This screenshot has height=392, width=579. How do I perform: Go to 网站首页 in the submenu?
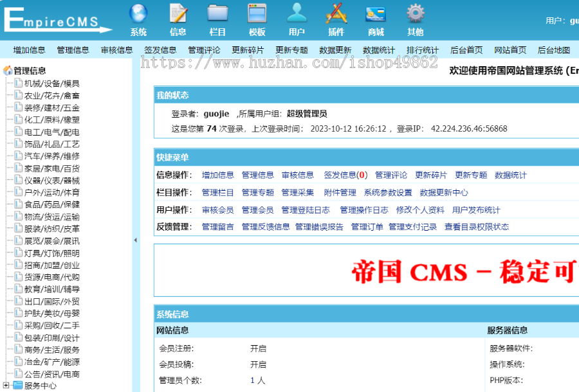[x=510, y=49]
